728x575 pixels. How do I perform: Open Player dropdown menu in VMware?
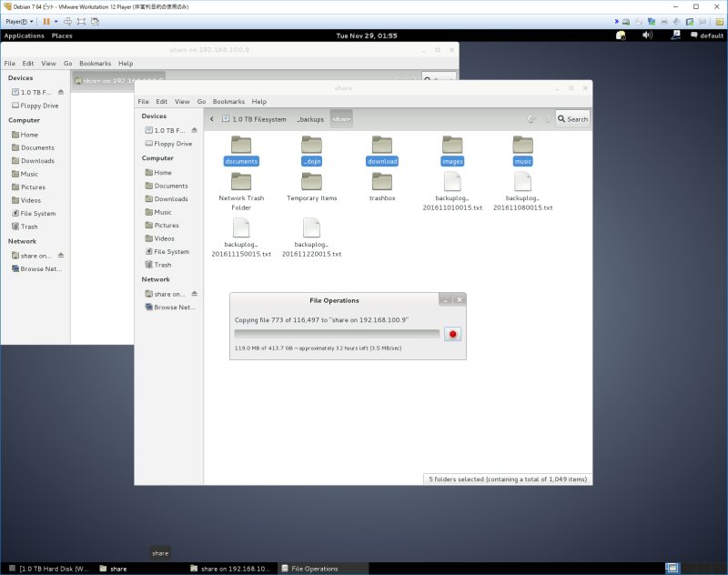pos(19,21)
